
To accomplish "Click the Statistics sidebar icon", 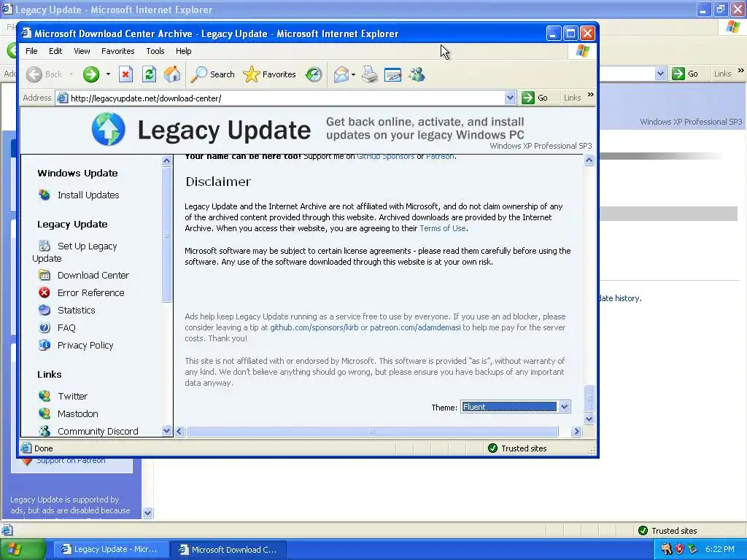I will 44,310.
